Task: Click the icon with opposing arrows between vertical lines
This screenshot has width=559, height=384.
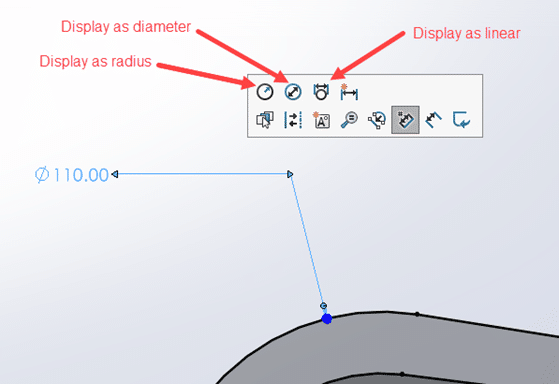Action: [x=293, y=120]
